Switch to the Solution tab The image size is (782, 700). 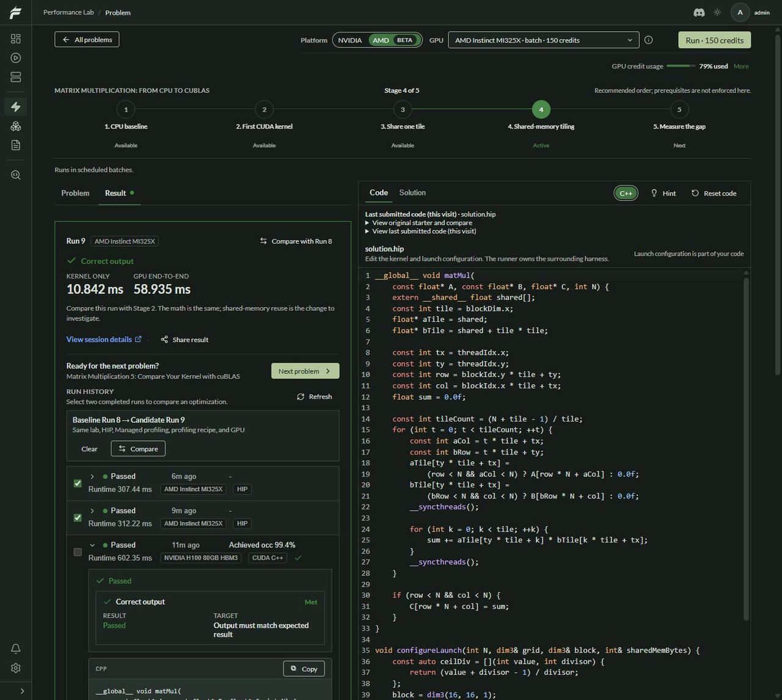click(x=412, y=192)
